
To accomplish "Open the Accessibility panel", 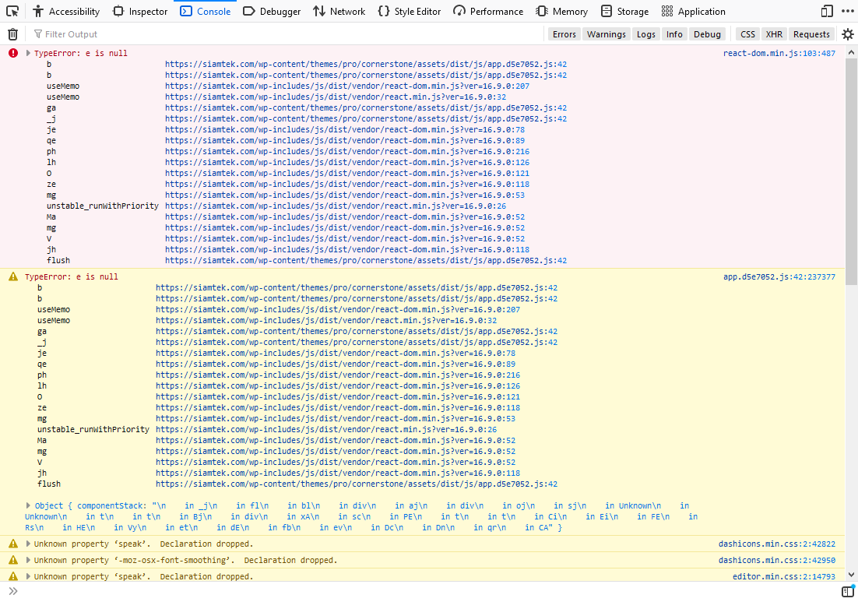I will 66,11.
